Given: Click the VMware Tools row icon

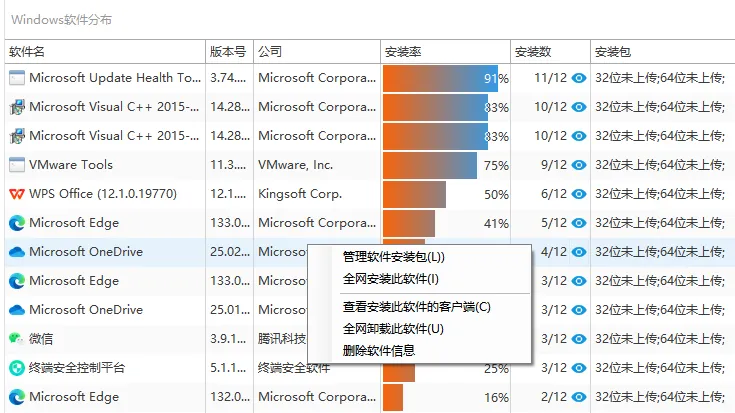Looking at the screenshot, I should click(x=17, y=165).
